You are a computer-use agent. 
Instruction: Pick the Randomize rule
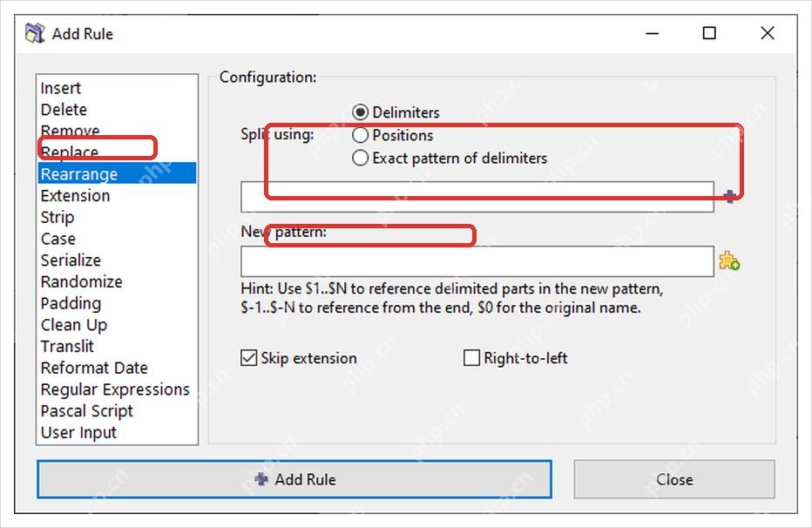point(117,281)
